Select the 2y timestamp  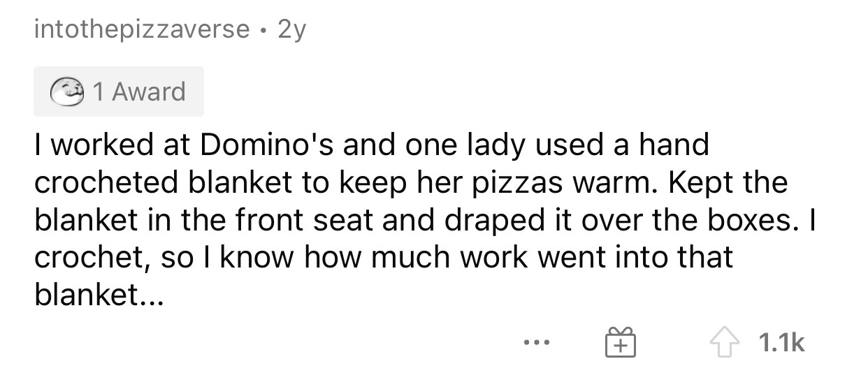[x=291, y=29]
